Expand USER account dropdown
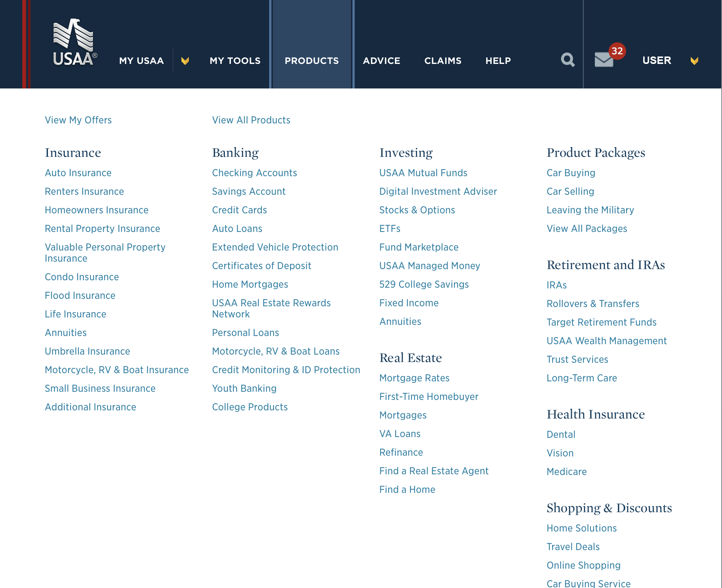The width and height of the screenshot is (722, 588). 694,61
